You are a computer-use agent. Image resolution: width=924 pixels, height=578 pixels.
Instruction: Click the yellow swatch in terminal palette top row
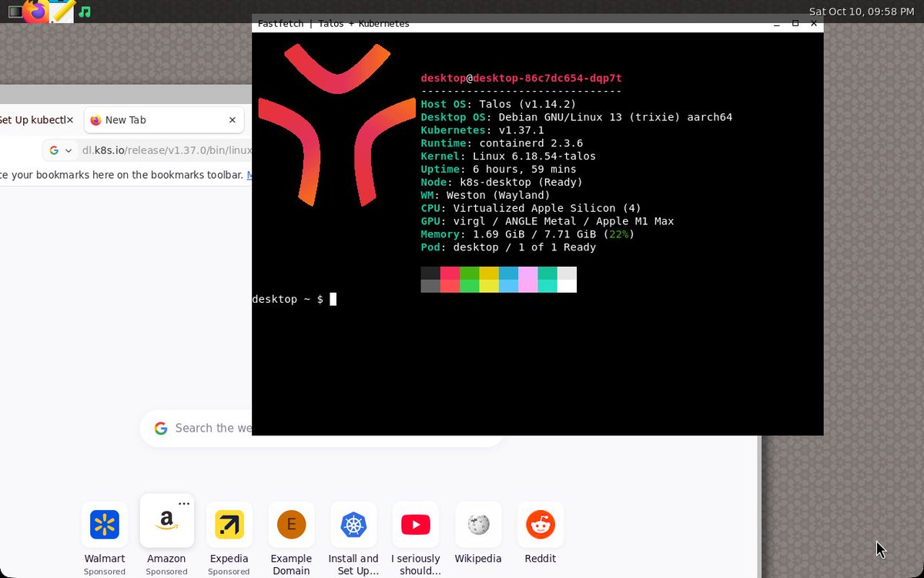[x=489, y=274]
